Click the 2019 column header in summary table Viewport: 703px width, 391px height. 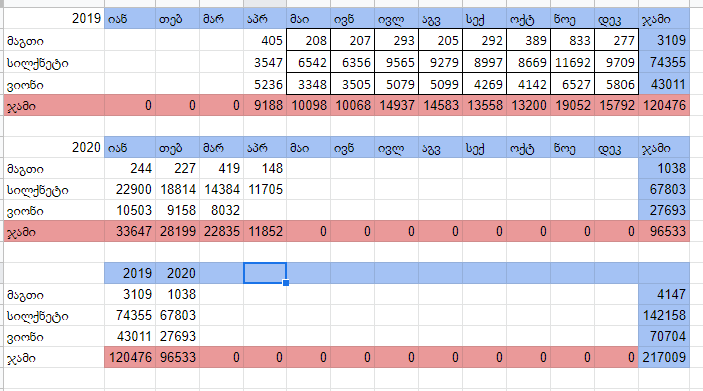point(130,273)
